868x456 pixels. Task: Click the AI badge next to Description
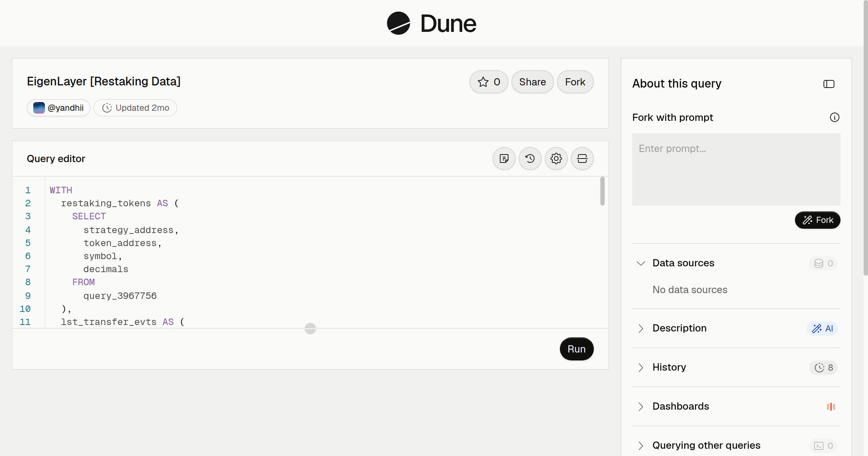click(822, 328)
